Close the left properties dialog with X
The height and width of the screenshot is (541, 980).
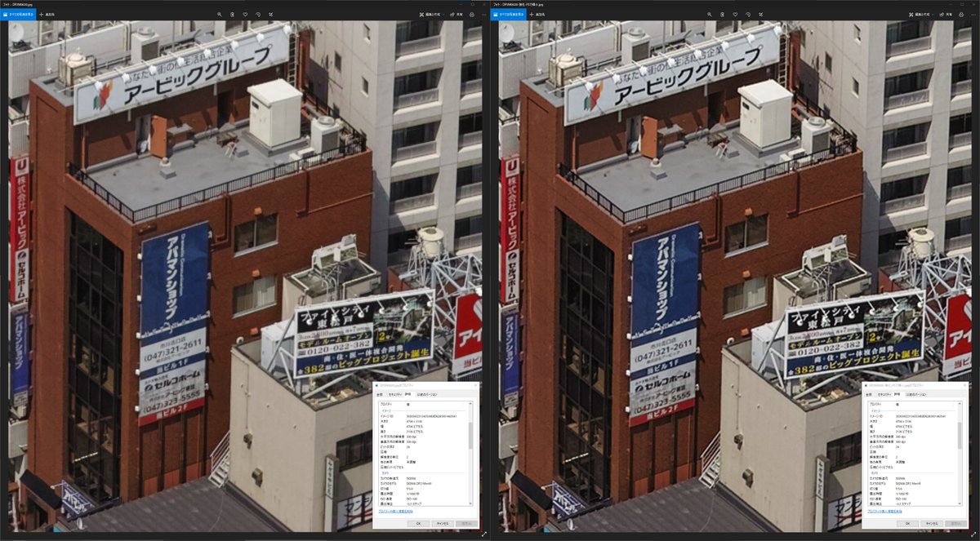point(474,384)
